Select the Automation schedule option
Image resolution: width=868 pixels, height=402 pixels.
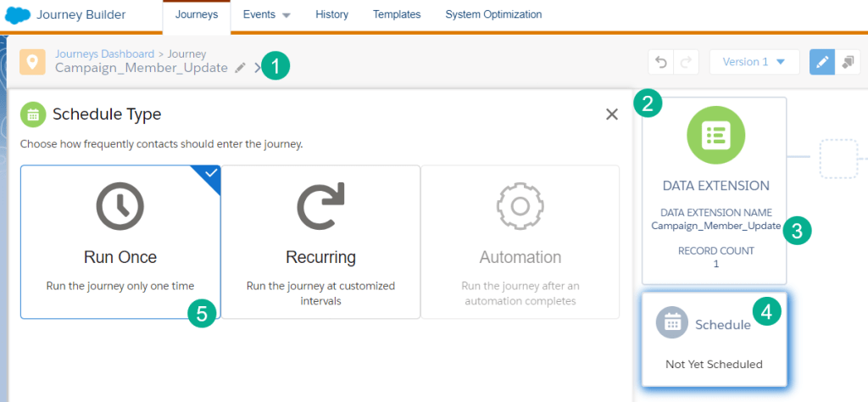click(520, 242)
